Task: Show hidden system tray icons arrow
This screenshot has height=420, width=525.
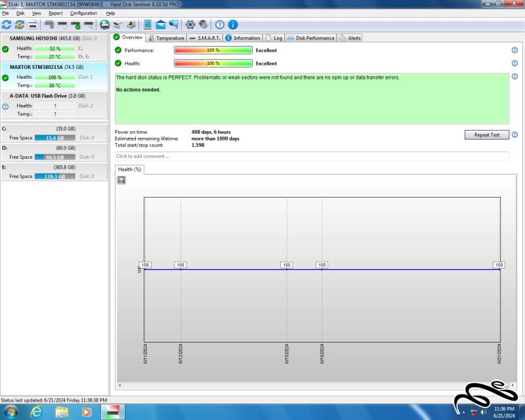Action: (x=464, y=413)
